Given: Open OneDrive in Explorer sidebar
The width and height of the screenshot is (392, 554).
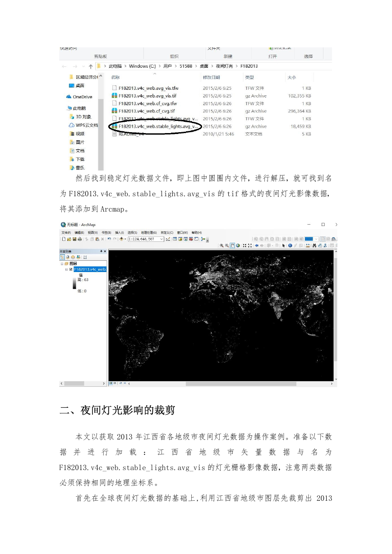Looking at the screenshot, I should tap(83, 97).
